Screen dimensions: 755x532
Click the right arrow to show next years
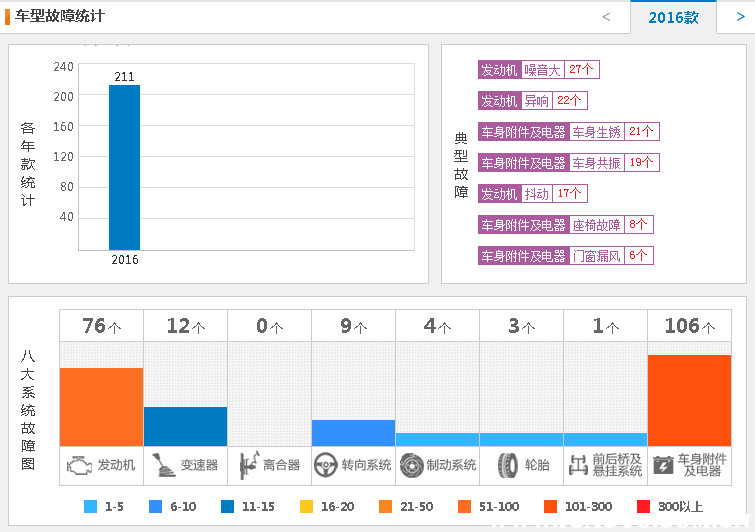735,17
